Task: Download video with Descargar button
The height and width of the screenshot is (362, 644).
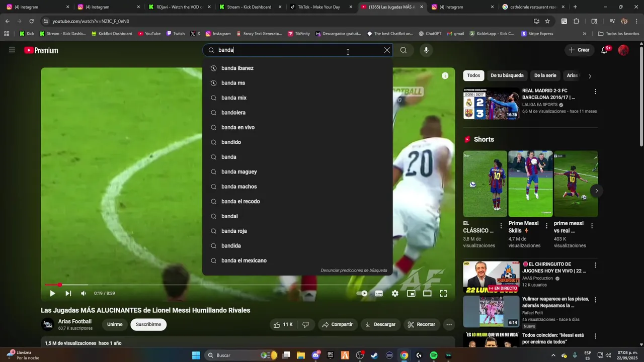Action: (380, 325)
